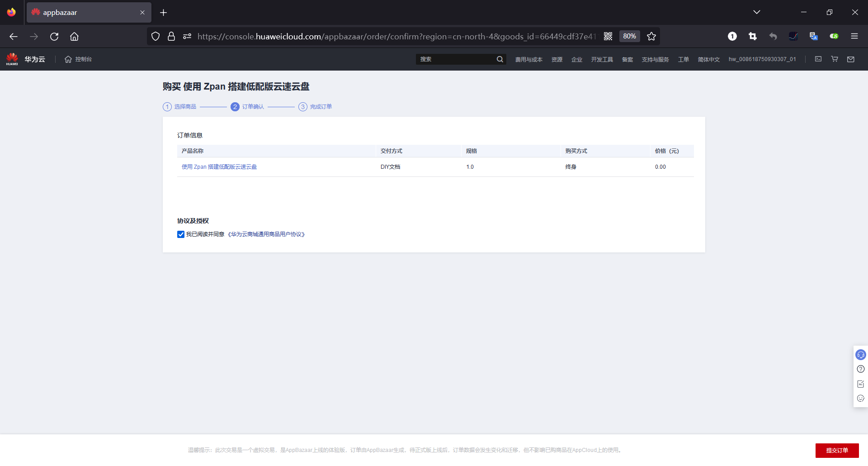The height and width of the screenshot is (466, 868).
Task: Click the magnifier search icon
Action: (x=500, y=59)
